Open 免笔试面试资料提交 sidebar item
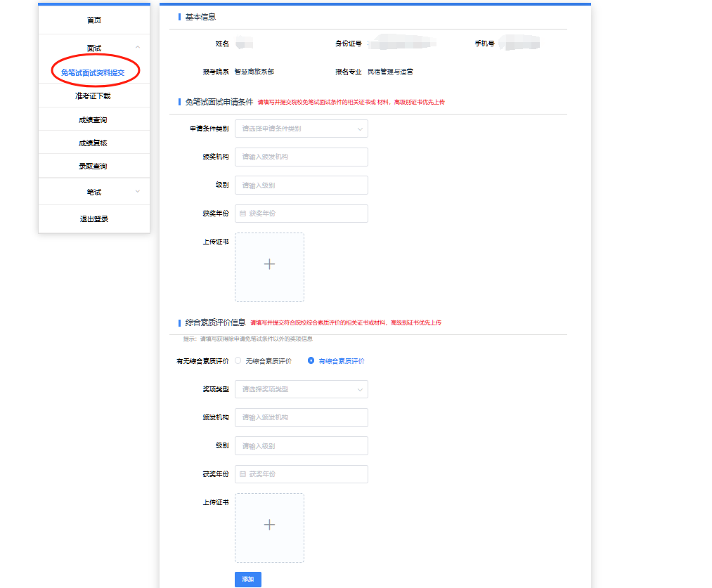712x588 pixels. pyautogui.click(x=93, y=72)
